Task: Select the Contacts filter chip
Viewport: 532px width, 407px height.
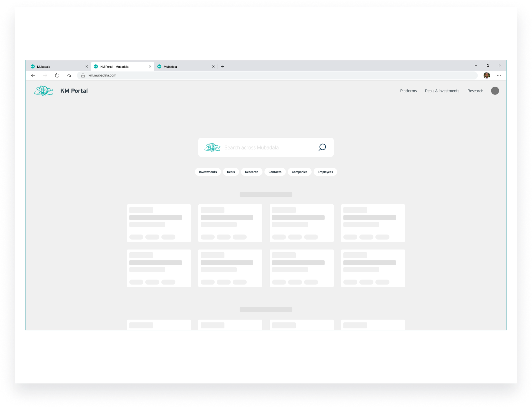Action: [275, 172]
